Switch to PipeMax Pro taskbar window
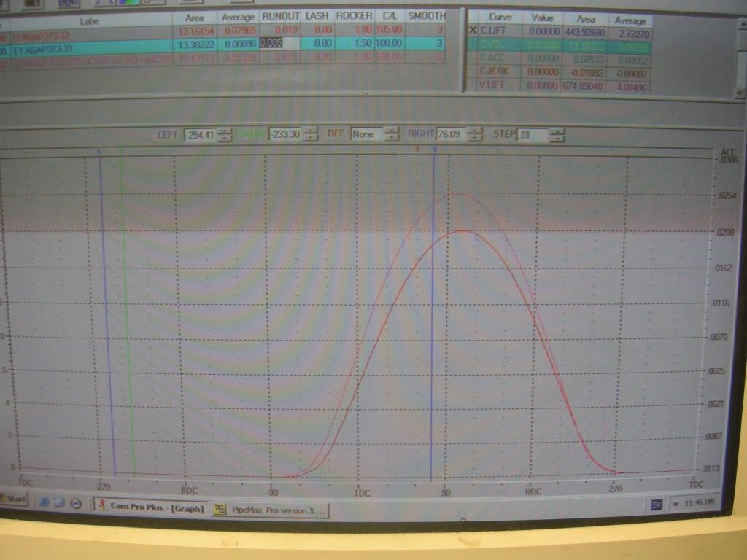 click(270, 510)
